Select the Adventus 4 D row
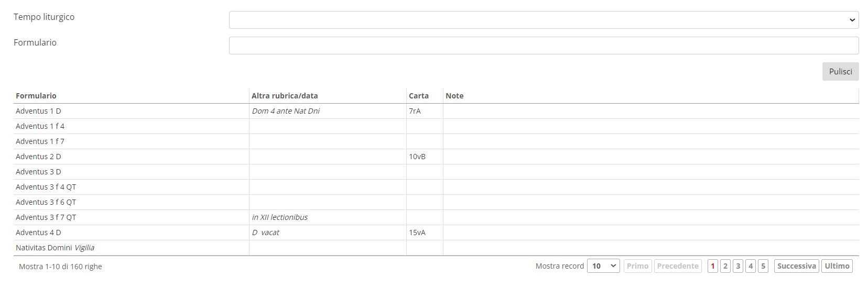This screenshot has height=299, width=868. click(x=38, y=232)
